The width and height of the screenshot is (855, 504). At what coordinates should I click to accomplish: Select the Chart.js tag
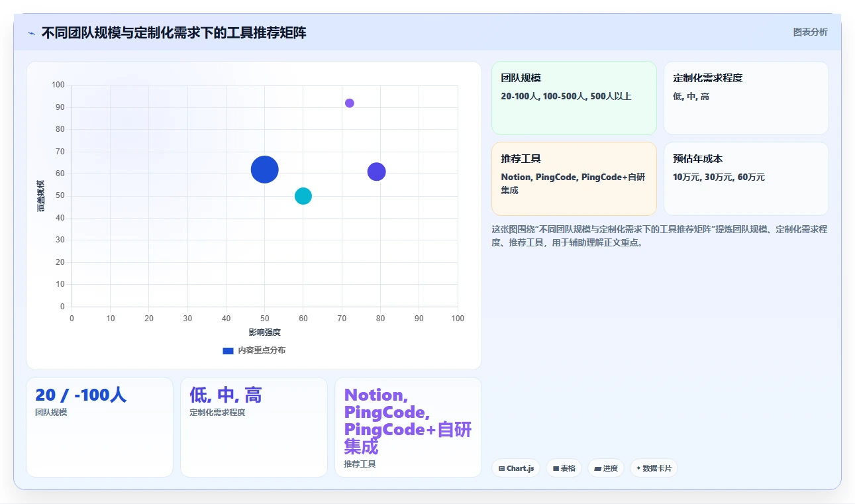click(515, 468)
